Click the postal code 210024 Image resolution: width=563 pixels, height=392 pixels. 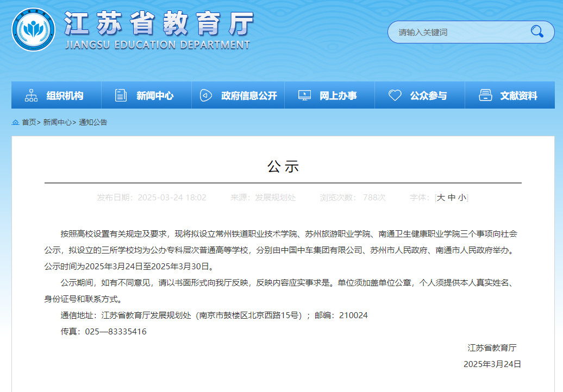point(353,315)
